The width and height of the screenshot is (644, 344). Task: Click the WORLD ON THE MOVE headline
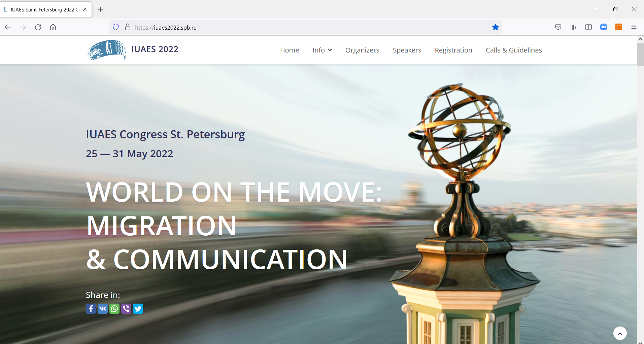pyautogui.click(x=234, y=192)
